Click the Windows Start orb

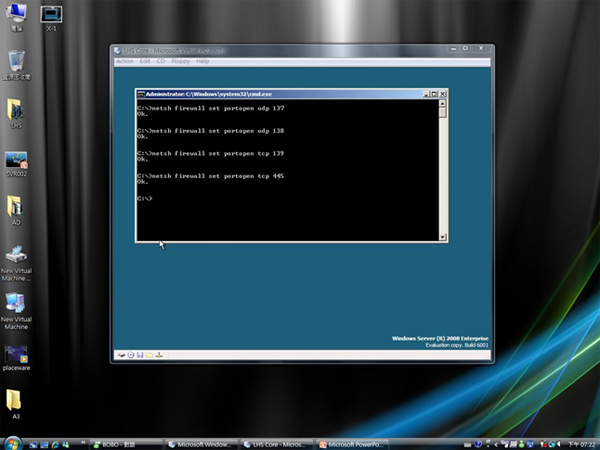(x=12, y=441)
